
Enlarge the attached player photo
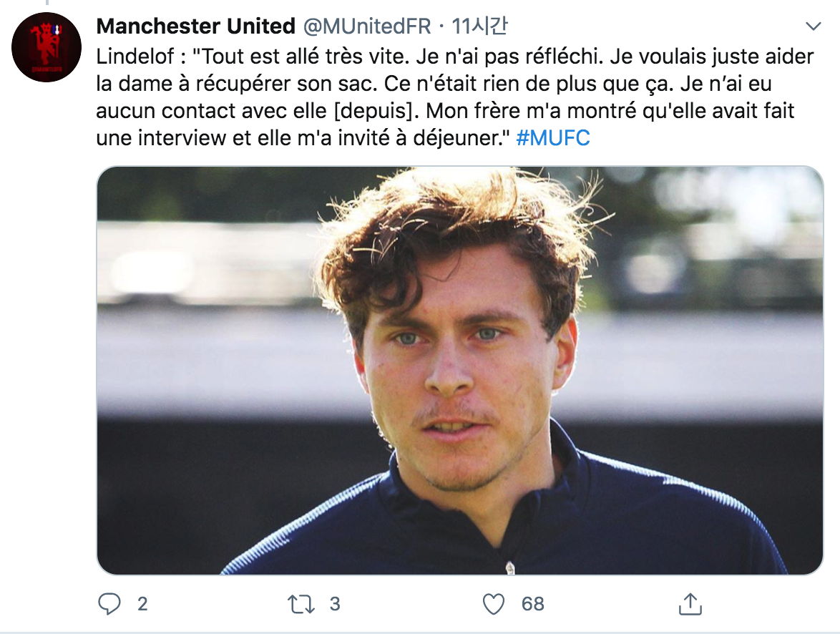(459, 370)
